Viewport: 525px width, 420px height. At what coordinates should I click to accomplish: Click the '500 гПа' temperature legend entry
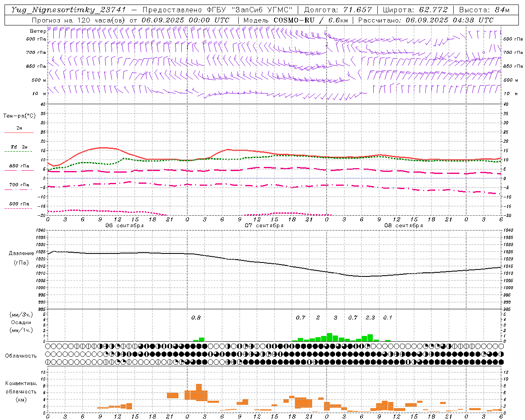pos(19,204)
